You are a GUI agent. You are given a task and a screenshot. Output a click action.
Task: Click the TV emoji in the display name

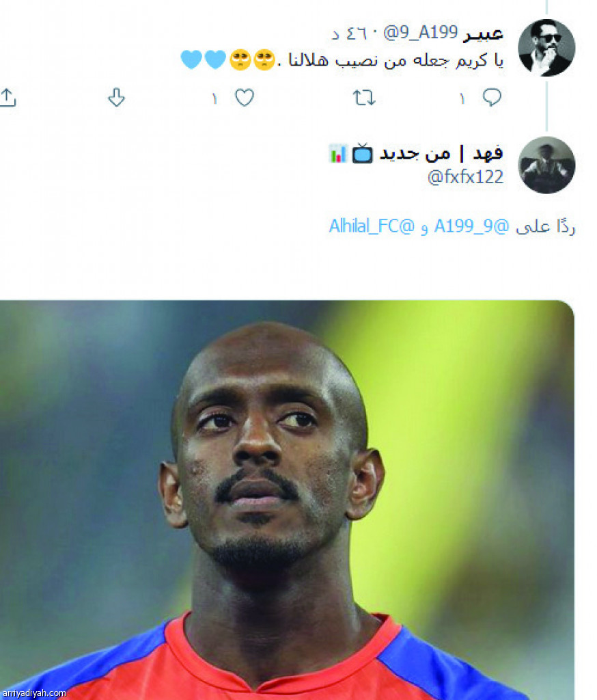pyautogui.click(x=362, y=154)
